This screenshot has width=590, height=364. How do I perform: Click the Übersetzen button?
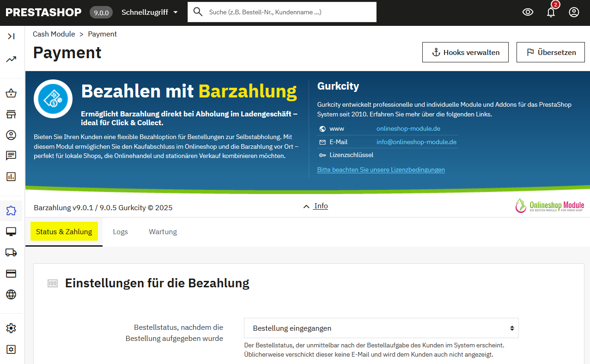pos(551,52)
